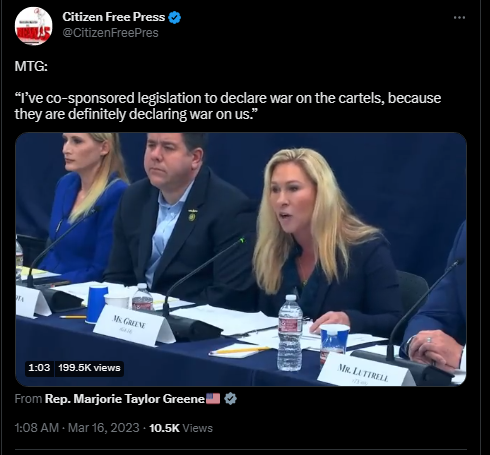The image size is (490, 455).
Task: Click the man in dark suit in video
Action: [x=180, y=213]
